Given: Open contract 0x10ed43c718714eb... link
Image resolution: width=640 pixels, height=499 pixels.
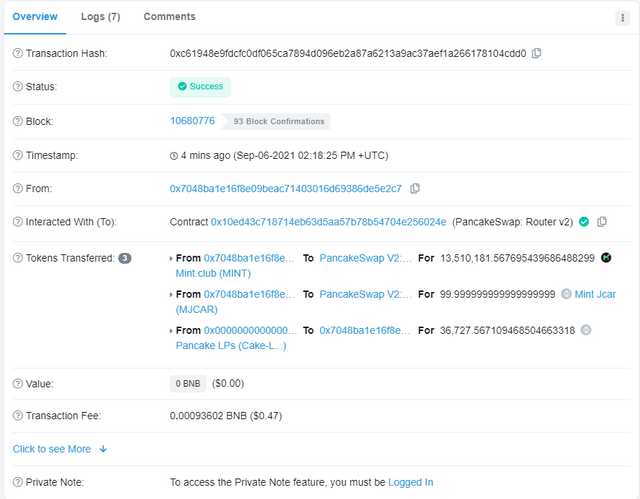Looking at the screenshot, I should pos(329,222).
